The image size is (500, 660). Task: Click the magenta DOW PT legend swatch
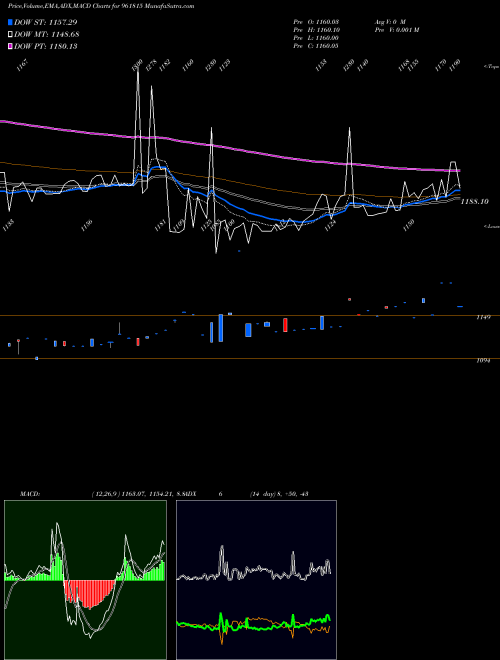pyautogui.click(x=10, y=47)
